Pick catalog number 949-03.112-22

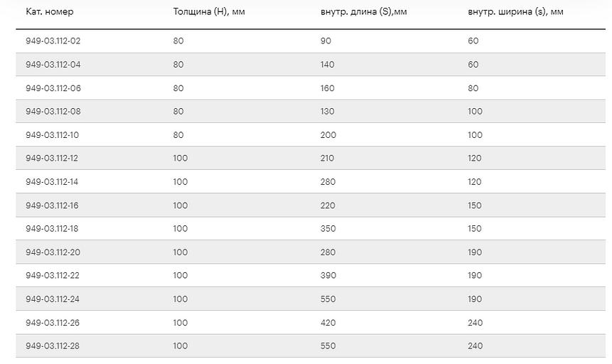pos(53,276)
